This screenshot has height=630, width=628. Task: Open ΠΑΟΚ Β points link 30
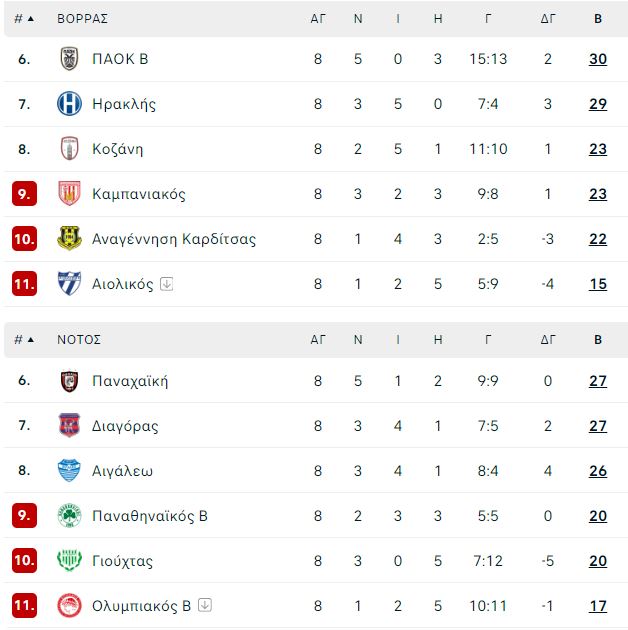pyautogui.click(x=598, y=59)
